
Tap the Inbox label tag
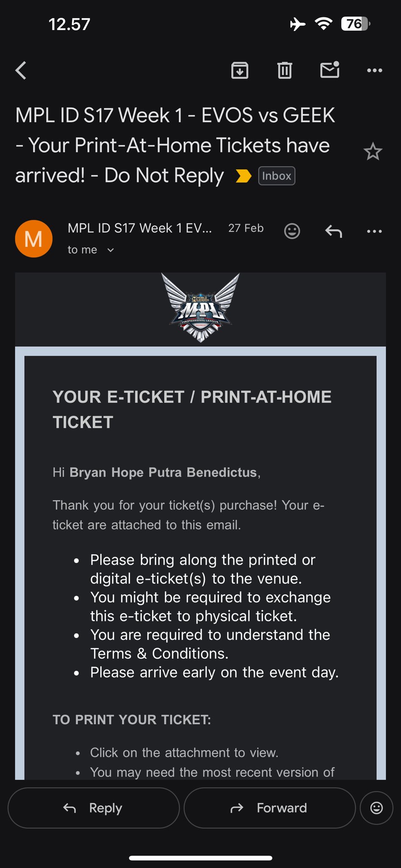(x=277, y=176)
